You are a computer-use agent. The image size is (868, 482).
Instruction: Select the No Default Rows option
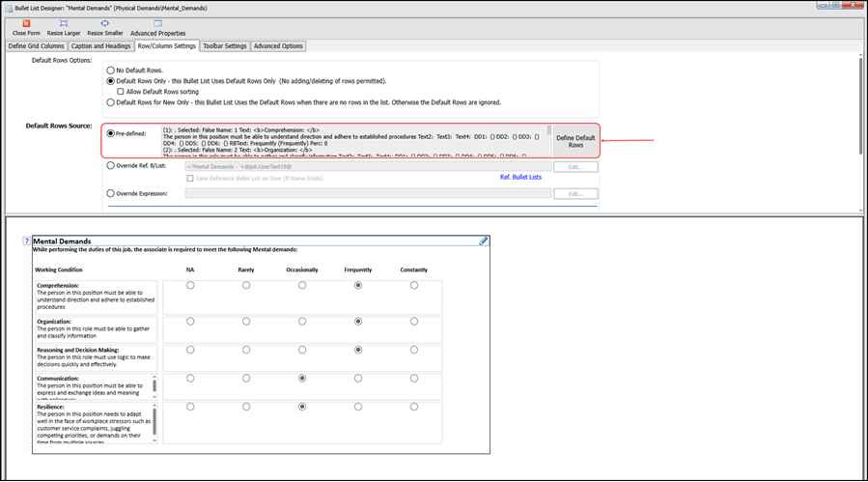click(x=111, y=71)
